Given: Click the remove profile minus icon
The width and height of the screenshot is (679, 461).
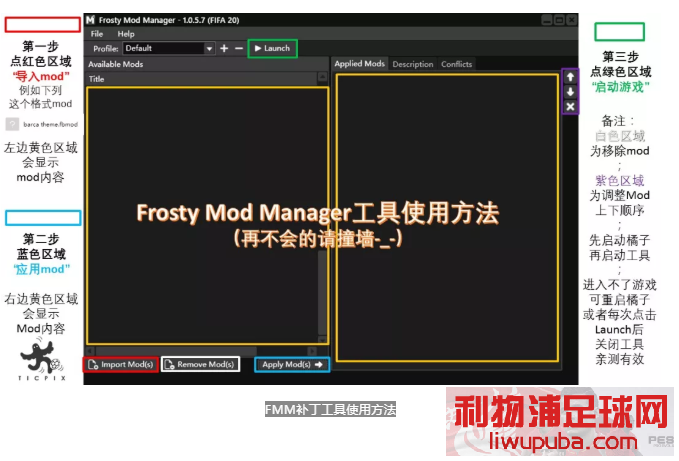Looking at the screenshot, I should [x=239, y=48].
